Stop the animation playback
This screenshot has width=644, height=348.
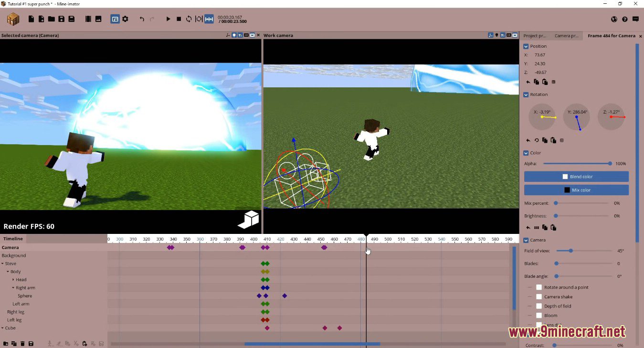tap(179, 19)
